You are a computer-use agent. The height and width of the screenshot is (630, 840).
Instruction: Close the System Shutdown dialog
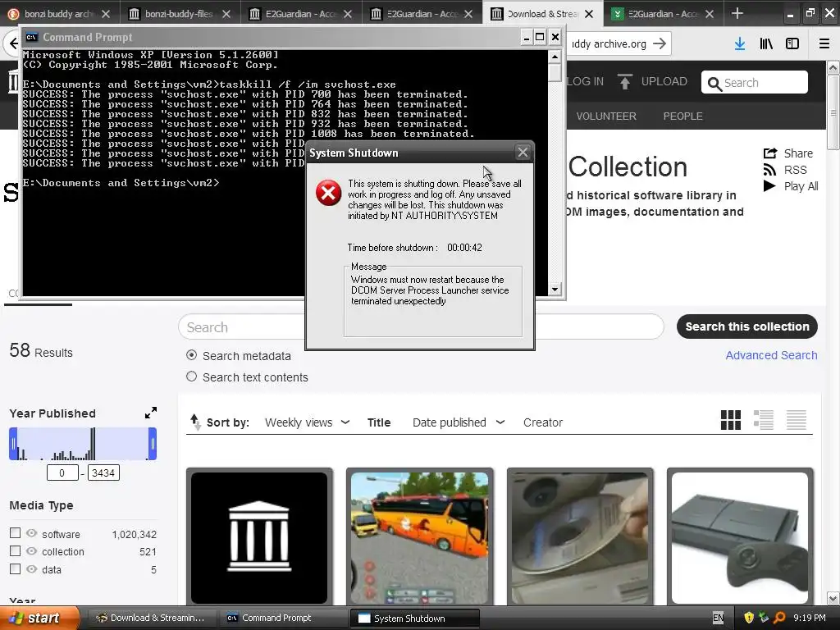tap(523, 153)
